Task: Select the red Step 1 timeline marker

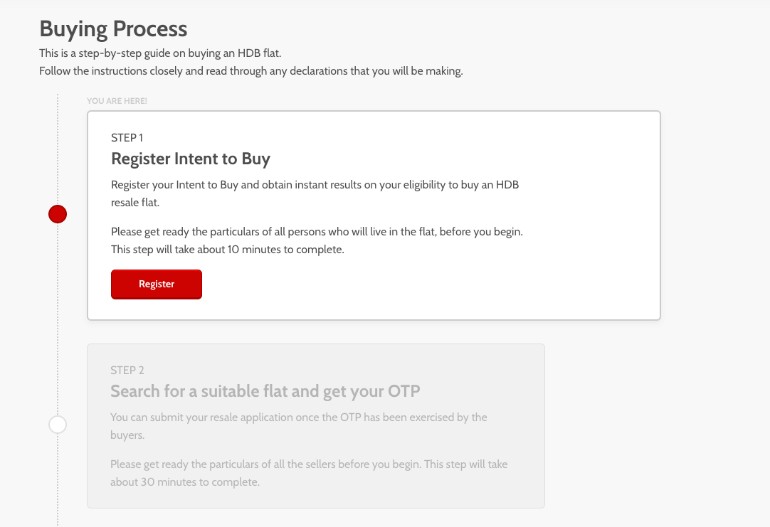Action: pyautogui.click(x=57, y=214)
